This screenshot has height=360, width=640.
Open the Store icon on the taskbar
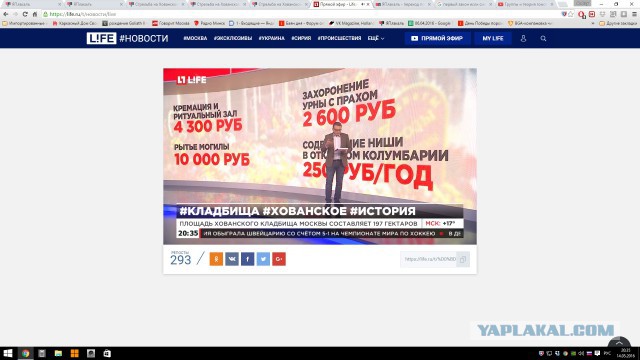click(107, 353)
